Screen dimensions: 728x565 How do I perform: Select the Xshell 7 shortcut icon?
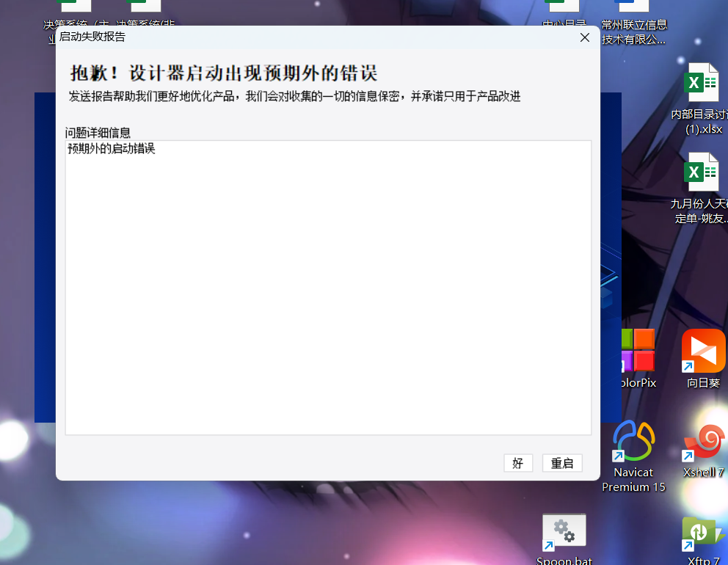pyautogui.click(x=703, y=442)
